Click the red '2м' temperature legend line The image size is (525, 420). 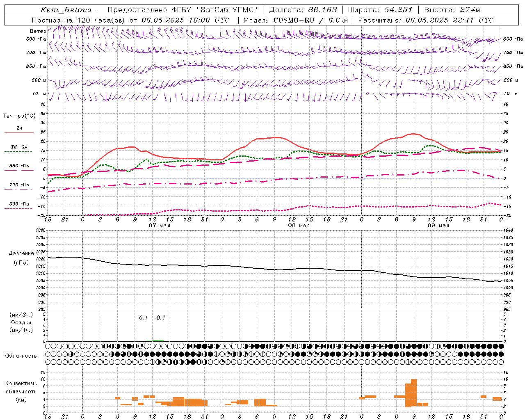pos(19,132)
